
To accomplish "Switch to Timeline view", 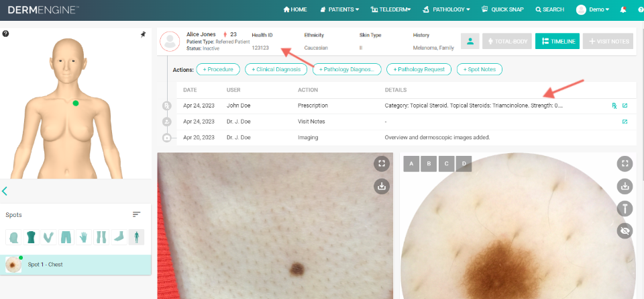I will pyautogui.click(x=557, y=41).
